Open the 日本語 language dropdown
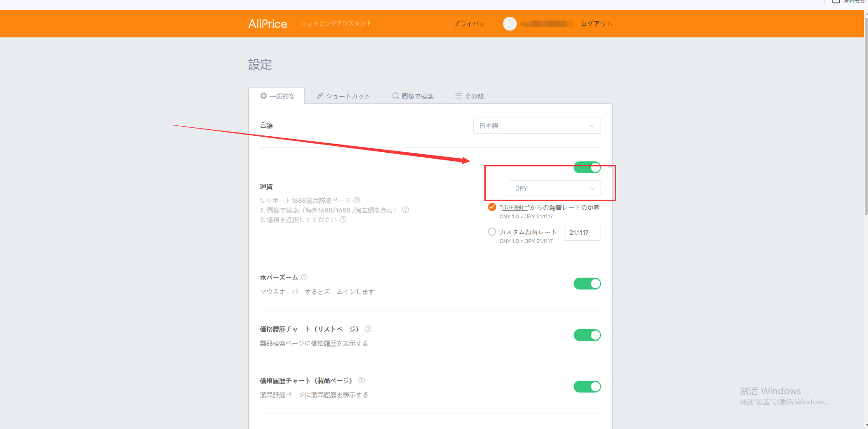868x429 pixels. [537, 126]
